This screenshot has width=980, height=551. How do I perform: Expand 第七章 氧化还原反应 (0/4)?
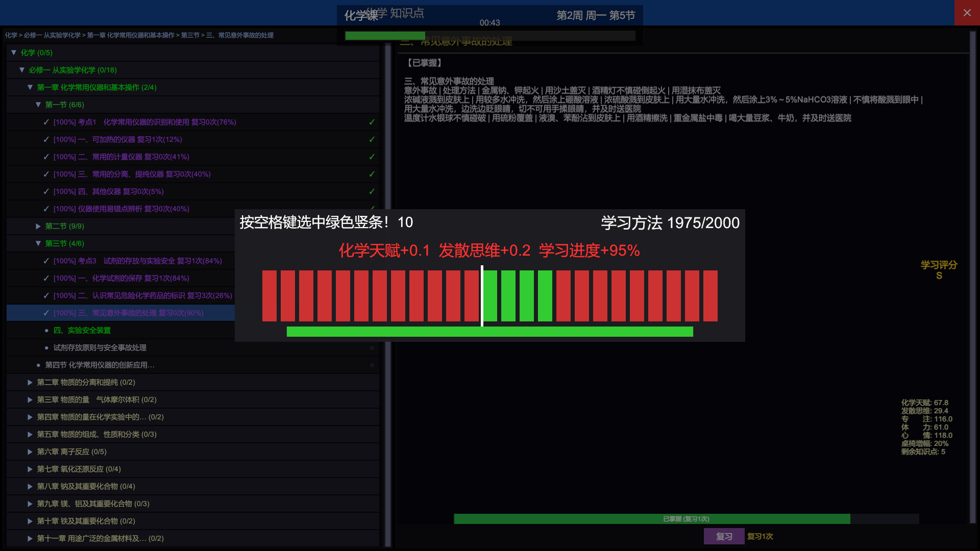point(30,469)
